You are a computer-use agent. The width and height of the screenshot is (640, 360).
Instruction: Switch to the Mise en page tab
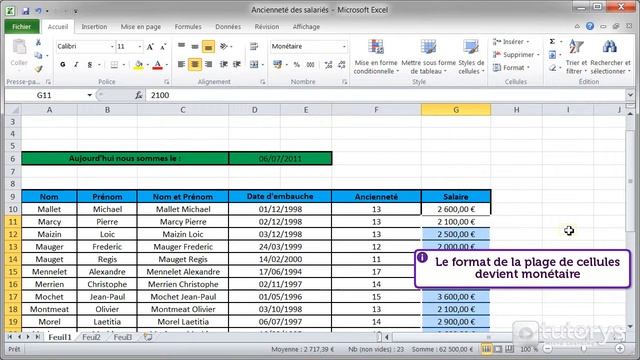click(141, 27)
